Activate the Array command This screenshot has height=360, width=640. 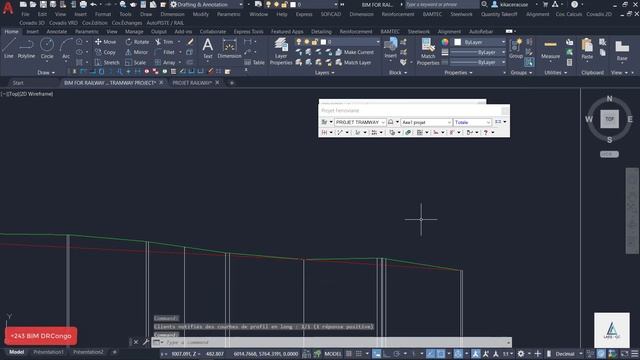165,62
